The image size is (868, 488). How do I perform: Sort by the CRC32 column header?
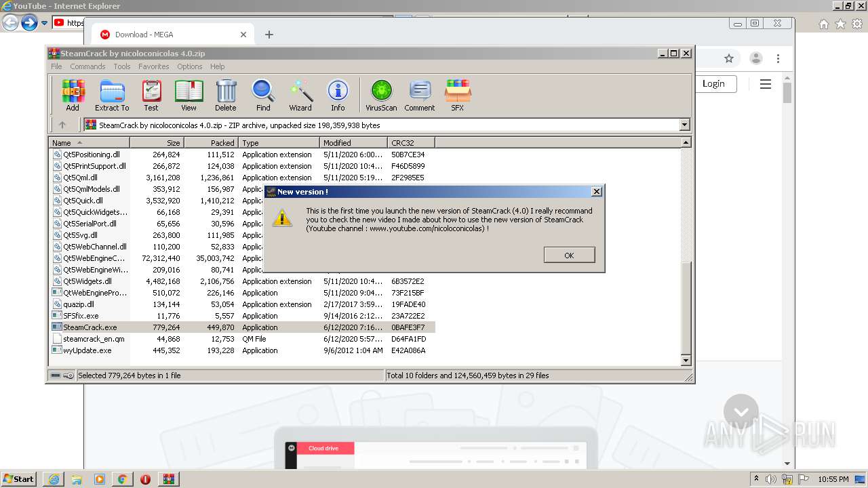[411, 142]
